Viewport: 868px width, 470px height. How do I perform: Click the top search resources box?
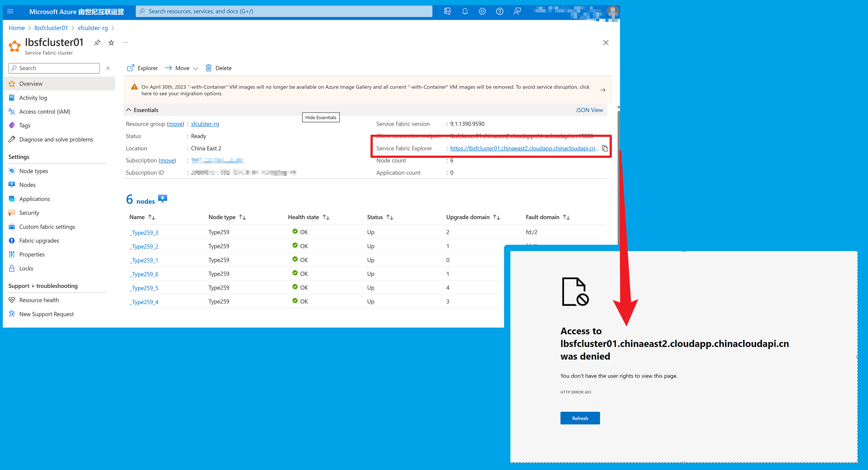tap(285, 11)
